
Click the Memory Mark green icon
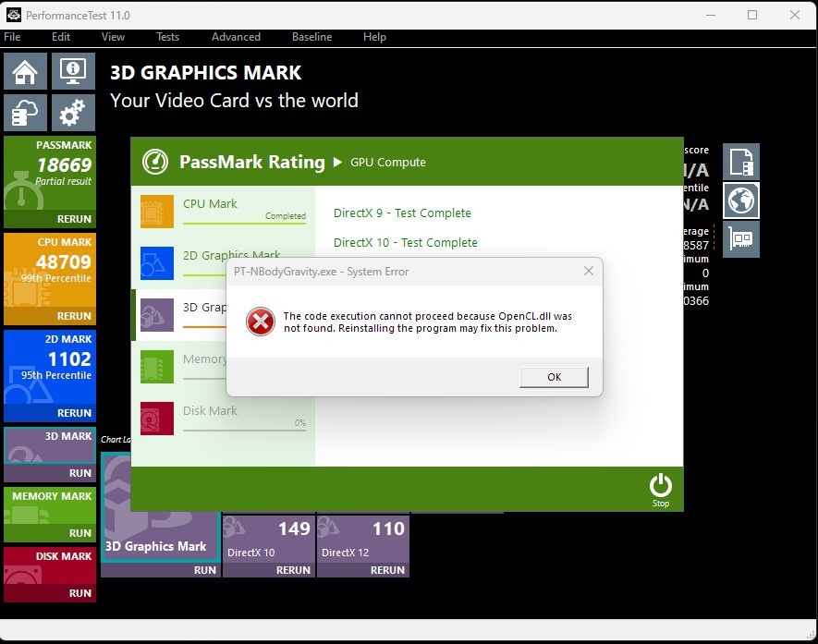[x=157, y=367]
